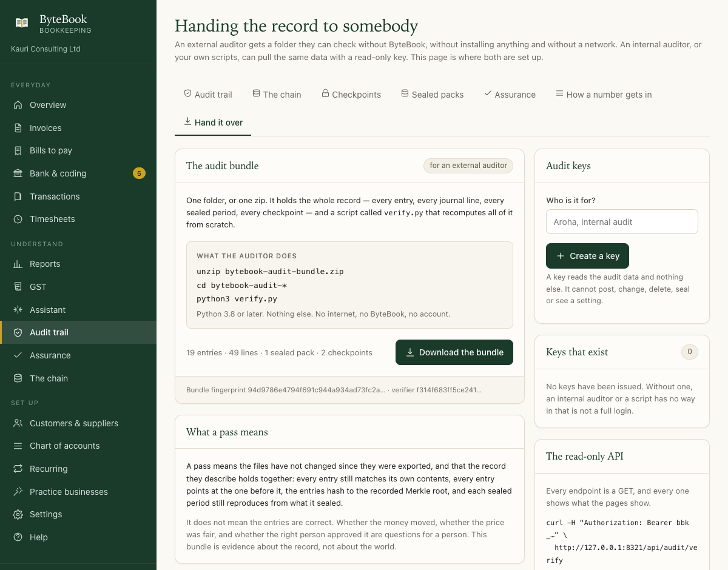Open Timesheets from the sidebar
This screenshot has width=728, height=570.
point(78,219)
